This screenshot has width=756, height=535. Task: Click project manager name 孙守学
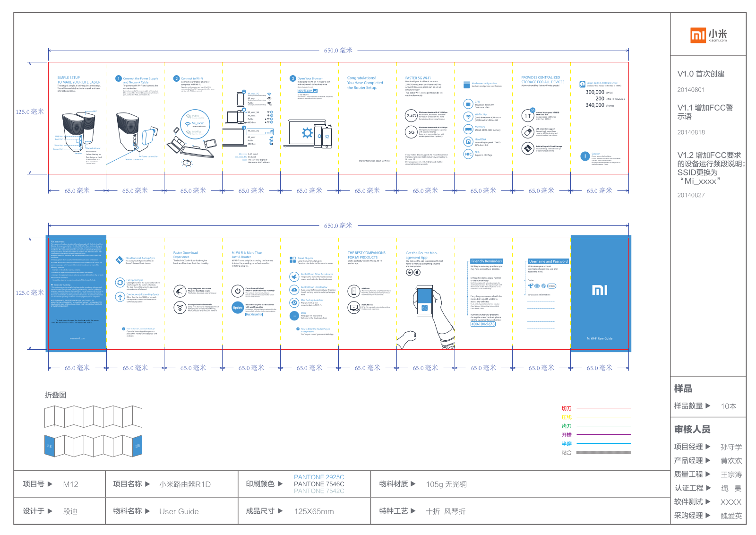(731, 447)
